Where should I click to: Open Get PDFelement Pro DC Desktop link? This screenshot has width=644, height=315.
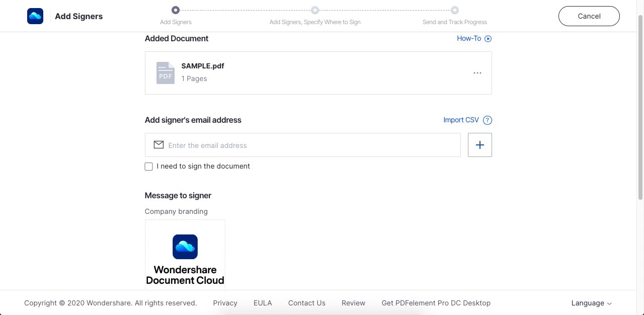[x=436, y=303]
